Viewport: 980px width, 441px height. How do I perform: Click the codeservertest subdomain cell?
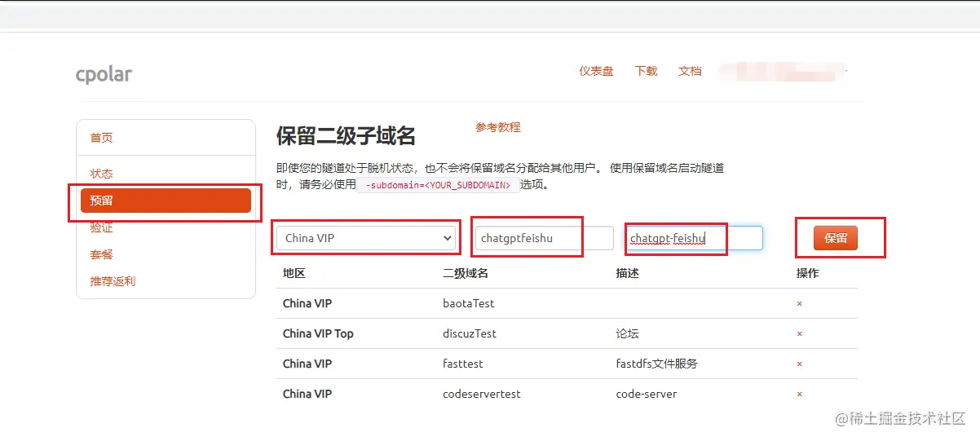(x=482, y=394)
